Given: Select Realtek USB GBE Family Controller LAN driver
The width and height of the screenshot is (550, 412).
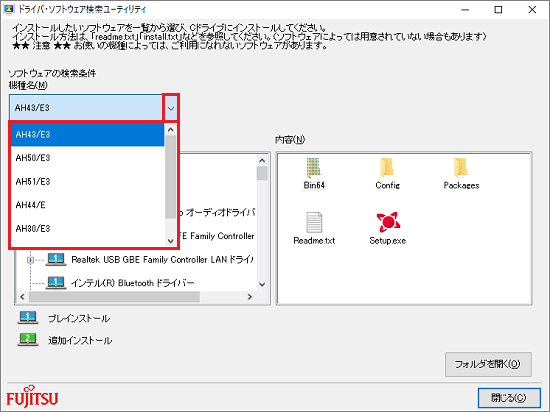Looking at the screenshot, I should (x=162, y=260).
